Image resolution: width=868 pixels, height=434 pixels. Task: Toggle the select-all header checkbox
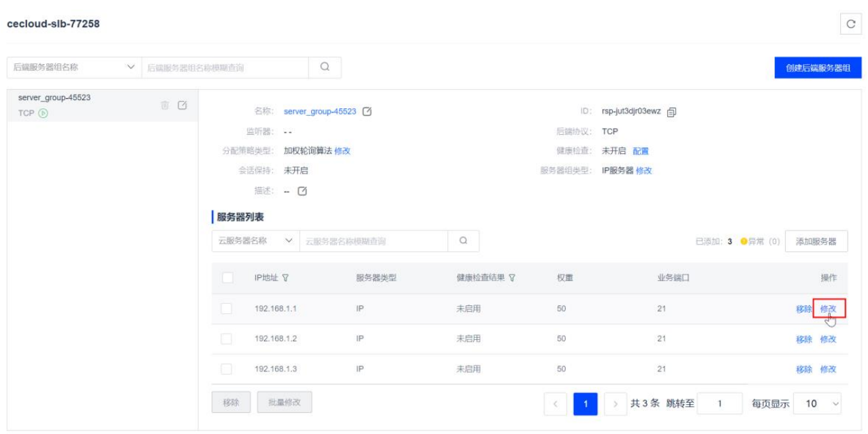(227, 278)
